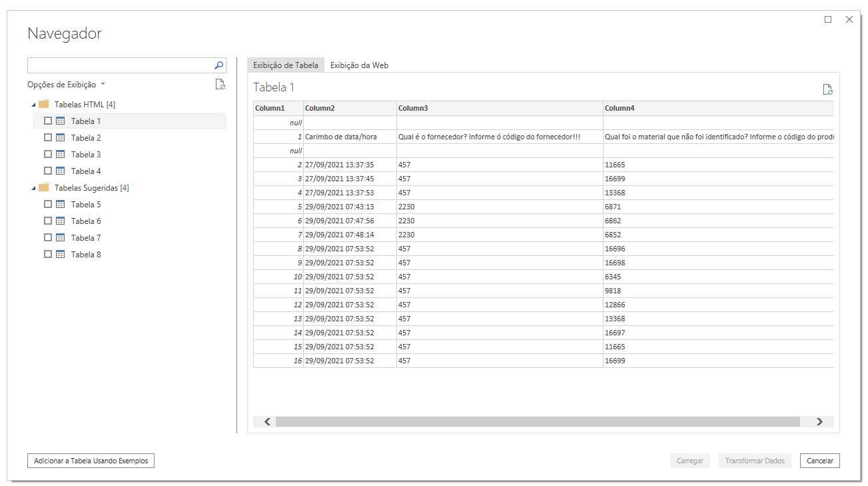Click the table icon of Tabela 3
The image size is (868, 486).
point(61,155)
